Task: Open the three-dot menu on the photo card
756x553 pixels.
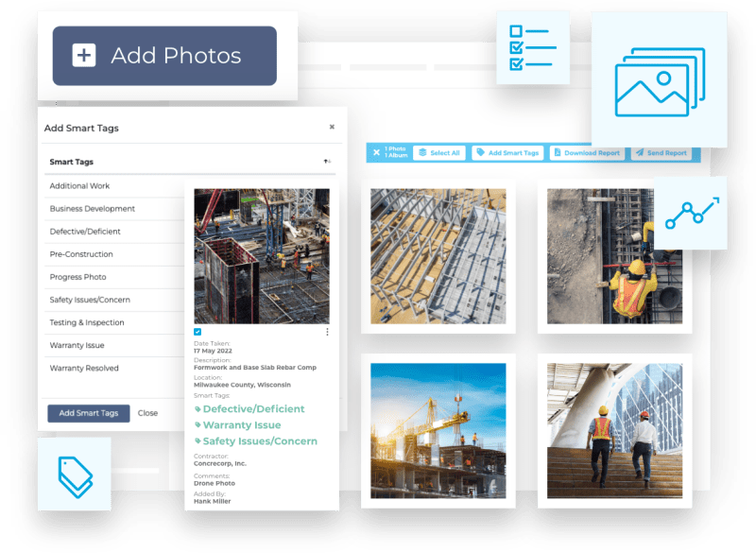Action: click(x=328, y=330)
